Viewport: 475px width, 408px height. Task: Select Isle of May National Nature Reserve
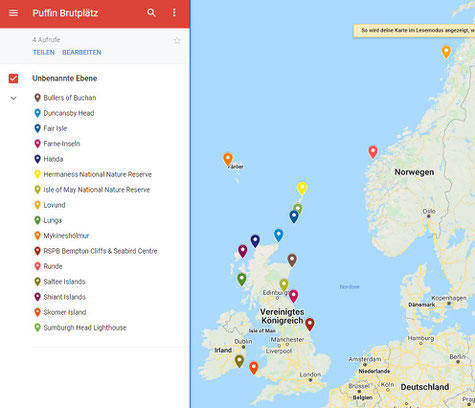(92, 190)
